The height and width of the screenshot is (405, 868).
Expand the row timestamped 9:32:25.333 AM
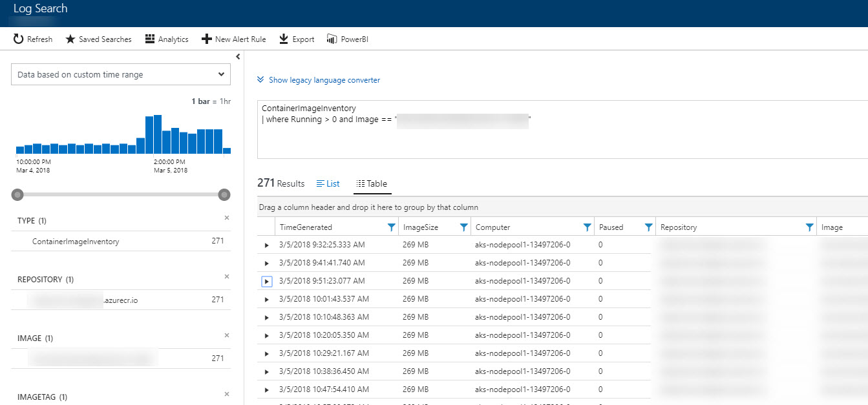(x=266, y=245)
